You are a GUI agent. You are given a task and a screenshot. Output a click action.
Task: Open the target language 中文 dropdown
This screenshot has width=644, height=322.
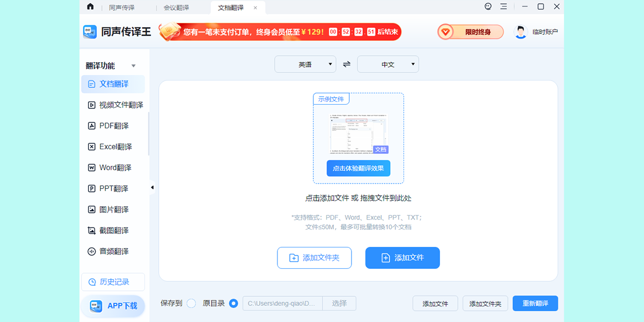(x=388, y=64)
